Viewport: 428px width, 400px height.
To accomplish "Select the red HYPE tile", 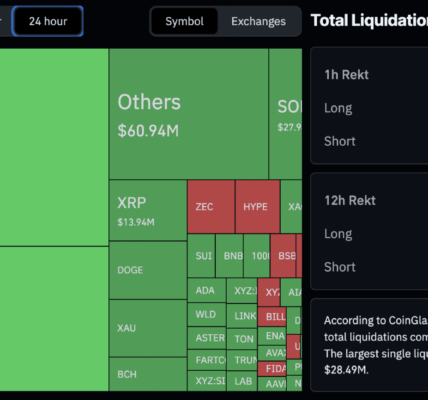I will tap(258, 207).
